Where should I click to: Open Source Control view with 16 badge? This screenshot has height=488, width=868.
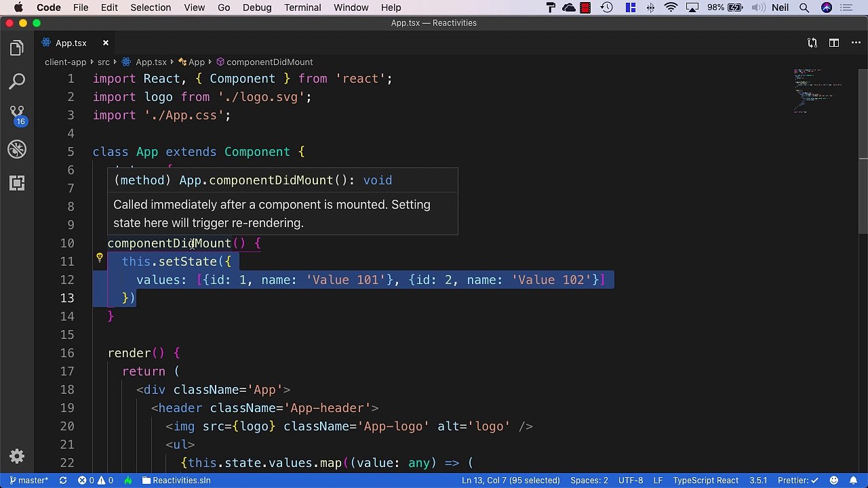(17, 115)
